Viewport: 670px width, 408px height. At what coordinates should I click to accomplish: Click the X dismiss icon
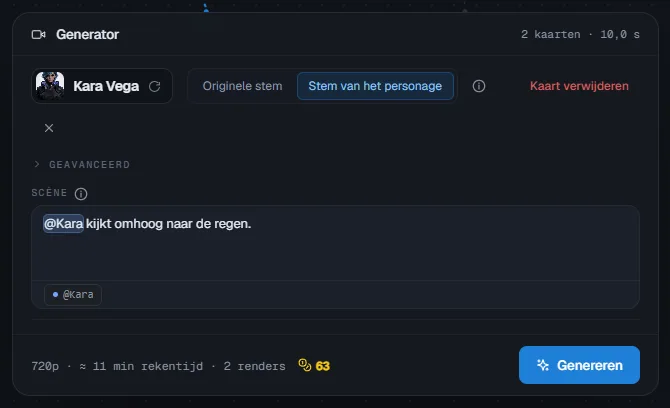(49, 128)
